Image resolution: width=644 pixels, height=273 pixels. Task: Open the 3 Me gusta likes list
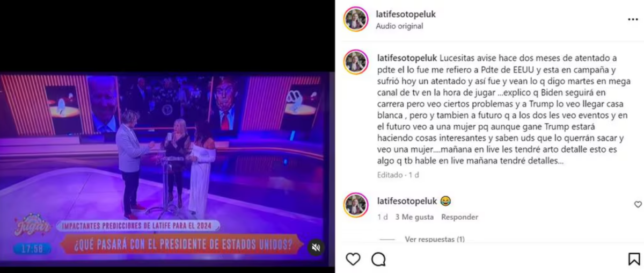pyautogui.click(x=414, y=217)
